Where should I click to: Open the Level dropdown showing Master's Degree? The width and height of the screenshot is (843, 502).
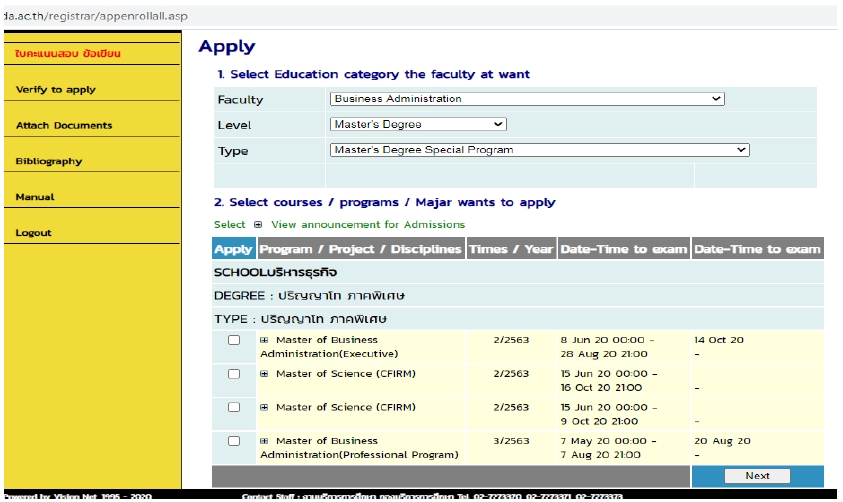[418, 124]
